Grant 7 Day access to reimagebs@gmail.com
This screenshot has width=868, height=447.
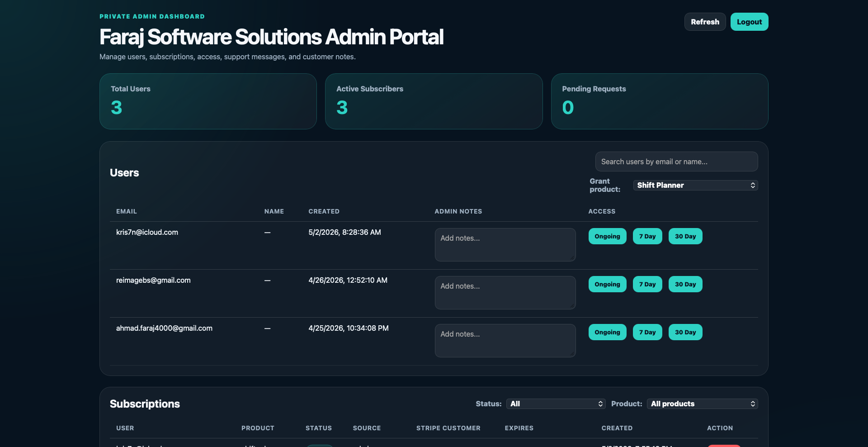coord(647,284)
